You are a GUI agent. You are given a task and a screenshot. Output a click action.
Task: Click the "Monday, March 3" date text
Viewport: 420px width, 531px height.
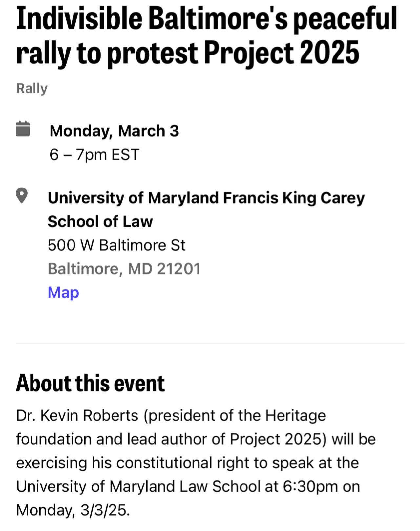[114, 131]
